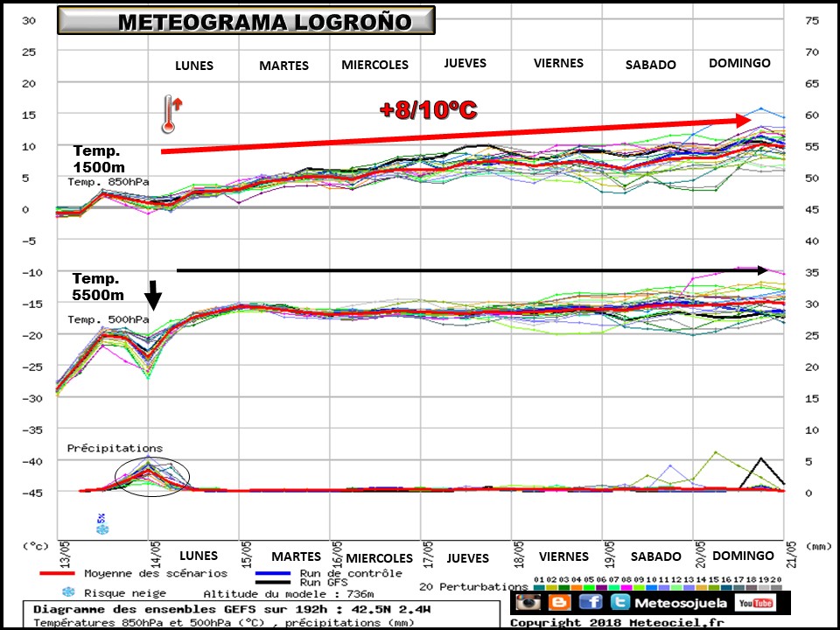Click the LUNES header at chart top

(x=194, y=66)
